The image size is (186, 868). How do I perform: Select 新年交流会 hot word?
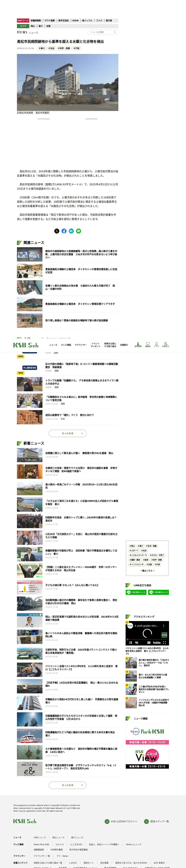[63, 21]
